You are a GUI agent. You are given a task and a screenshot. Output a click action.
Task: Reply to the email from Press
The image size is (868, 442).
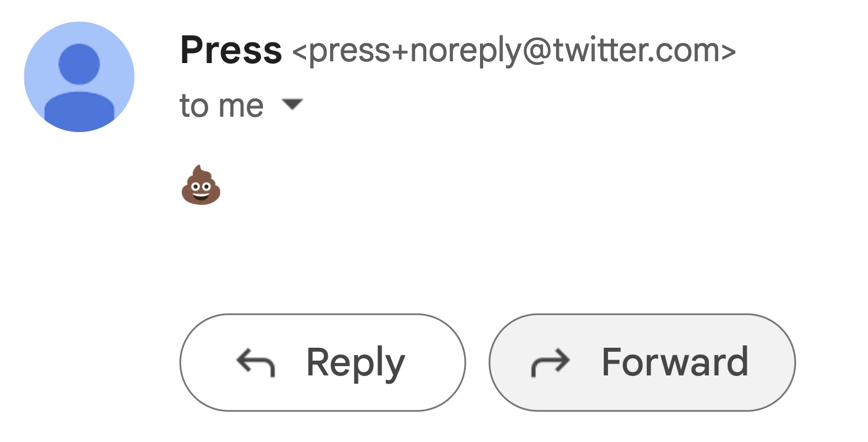pos(323,362)
